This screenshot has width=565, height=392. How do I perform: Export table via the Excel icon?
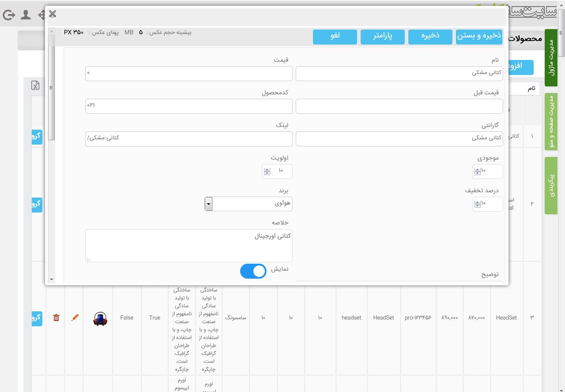pyautogui.click(x=35, y=85)
